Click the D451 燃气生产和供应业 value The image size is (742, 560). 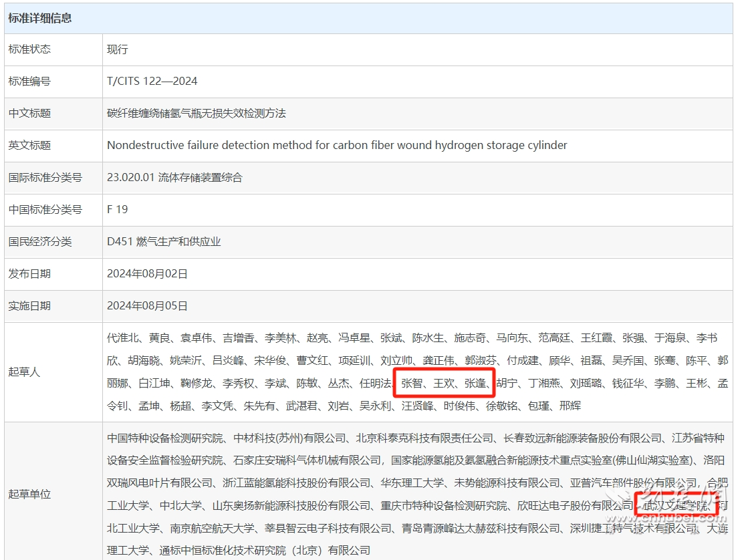click(x=164, y=242)
